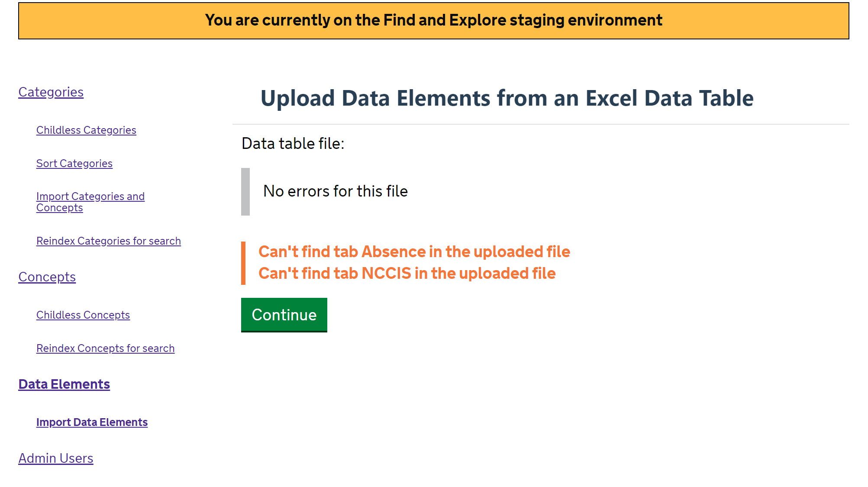
Task: Click the No errors for this file notice
Action: (335, 191)
